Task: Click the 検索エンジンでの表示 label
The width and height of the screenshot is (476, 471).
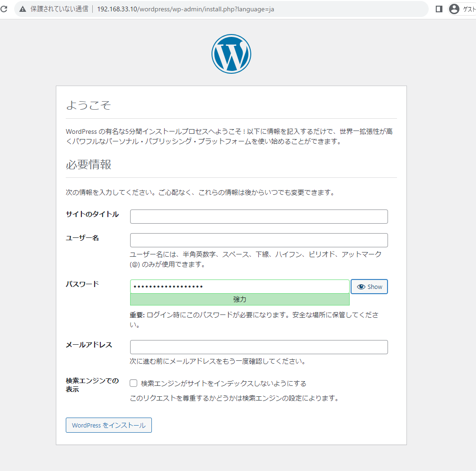Action: (92, 385)
